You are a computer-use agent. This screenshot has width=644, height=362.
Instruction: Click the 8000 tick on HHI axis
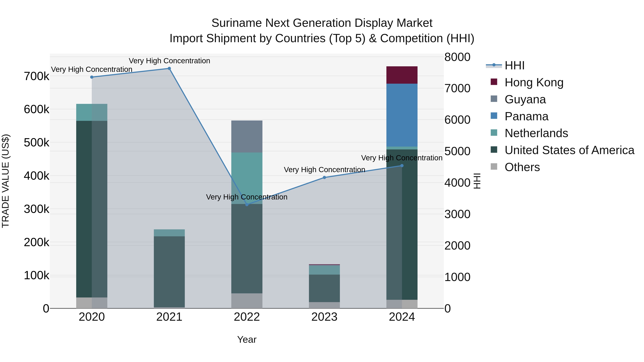[457, 57]
